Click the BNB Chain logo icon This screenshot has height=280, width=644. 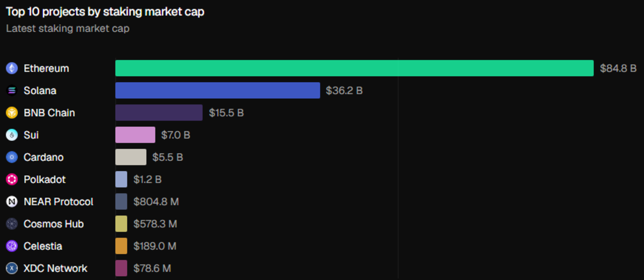coord(12,113)
